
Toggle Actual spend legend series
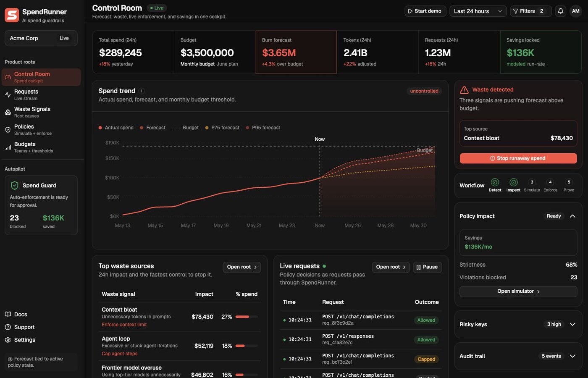tap(116, 128)
